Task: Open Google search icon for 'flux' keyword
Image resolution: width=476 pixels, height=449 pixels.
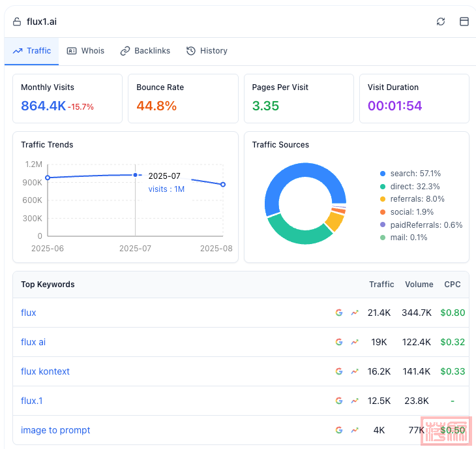Action: coord(339,313)
